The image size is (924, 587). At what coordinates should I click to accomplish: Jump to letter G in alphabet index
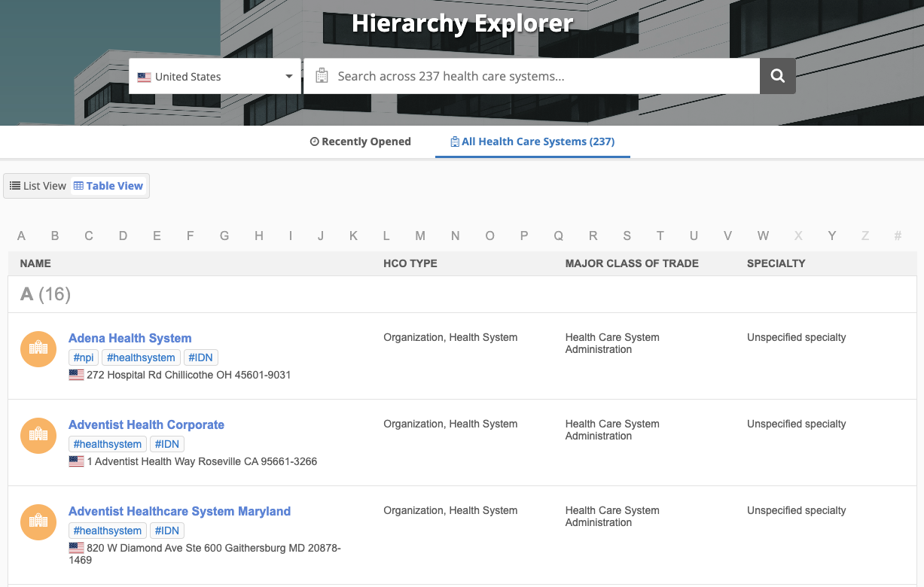pyautogui.click(x=224, y=236)
